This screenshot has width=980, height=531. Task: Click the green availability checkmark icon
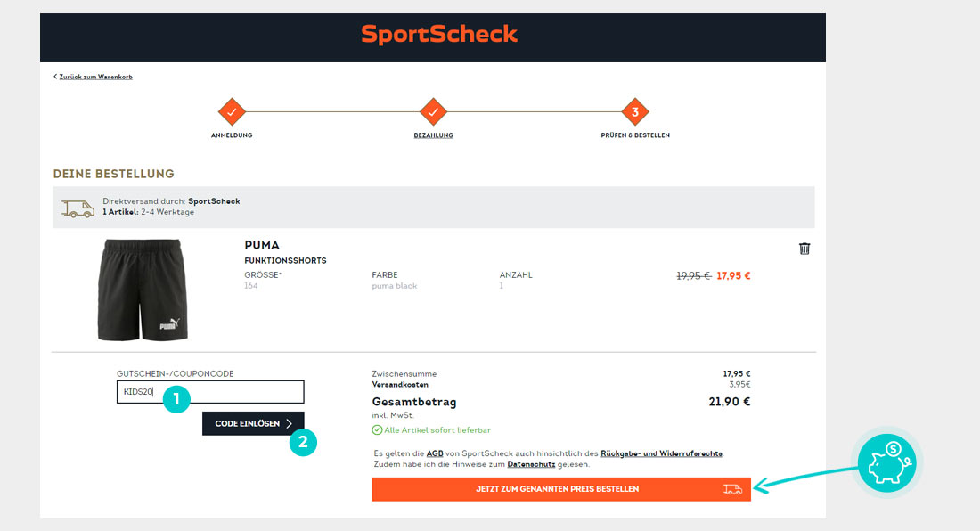point(377,430)
